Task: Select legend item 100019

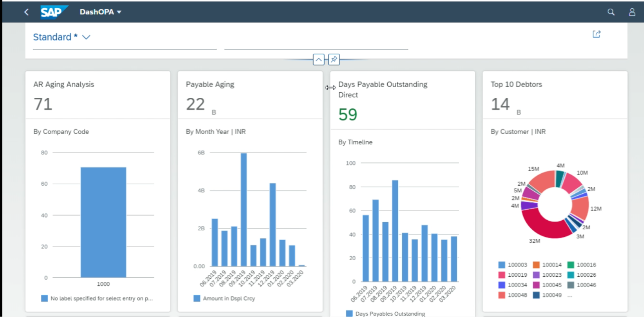Action: coord(513,275)
